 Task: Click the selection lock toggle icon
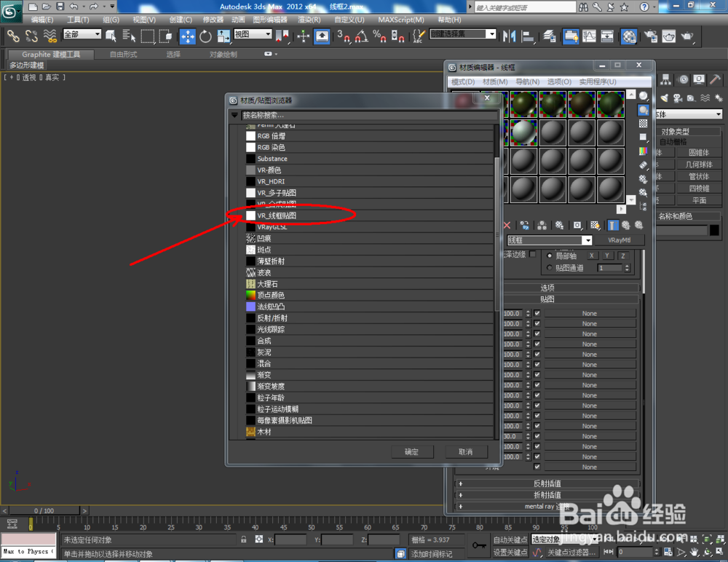coord(243,539)
